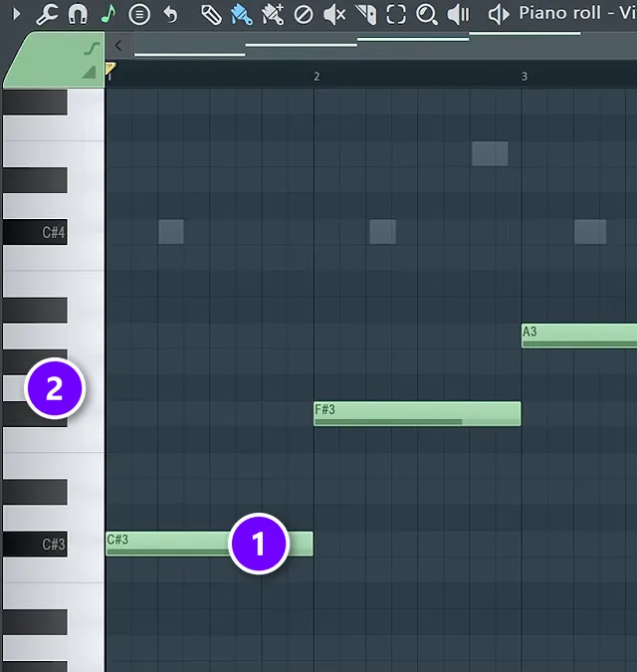The image size is (637, 672).
Task: Click the high ghost note above C#4 row
Action: (x=490, y=154)
